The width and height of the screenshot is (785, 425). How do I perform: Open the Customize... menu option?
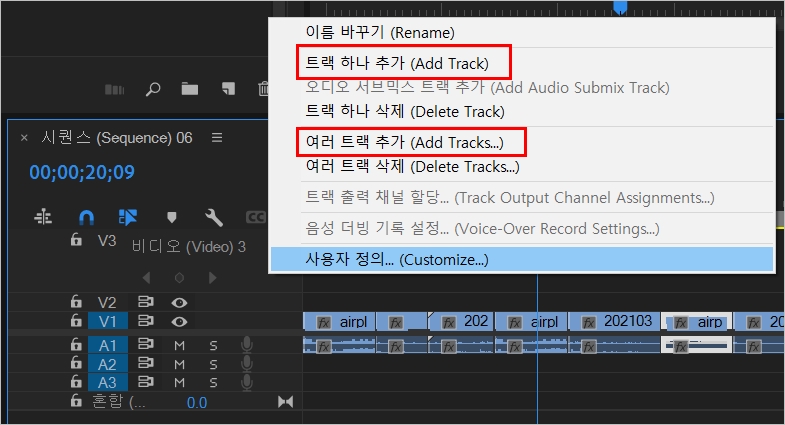click(x=522, y=259)
